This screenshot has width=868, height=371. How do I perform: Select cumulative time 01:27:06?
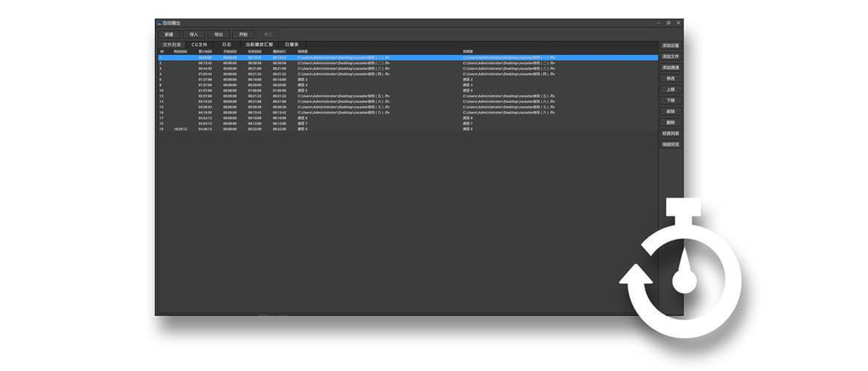(x=205, y=79)
